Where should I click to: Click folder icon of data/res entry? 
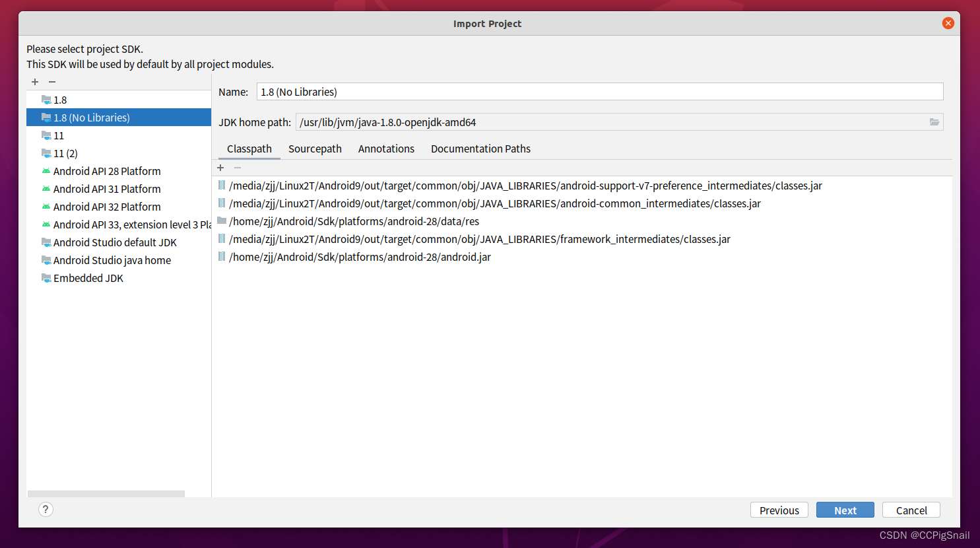click(222, 221)
